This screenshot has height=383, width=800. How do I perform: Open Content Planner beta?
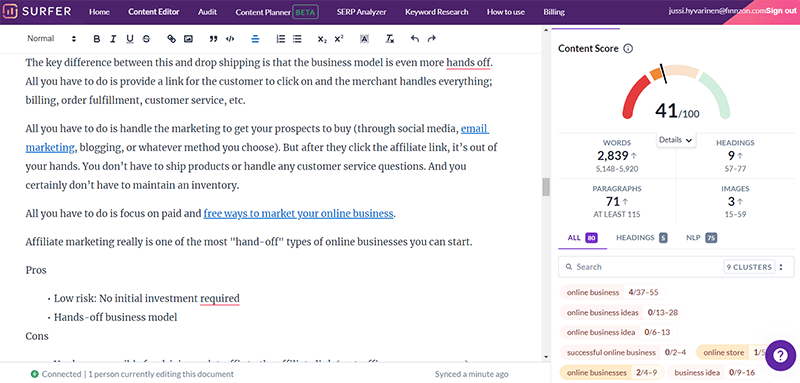[277, 12]
